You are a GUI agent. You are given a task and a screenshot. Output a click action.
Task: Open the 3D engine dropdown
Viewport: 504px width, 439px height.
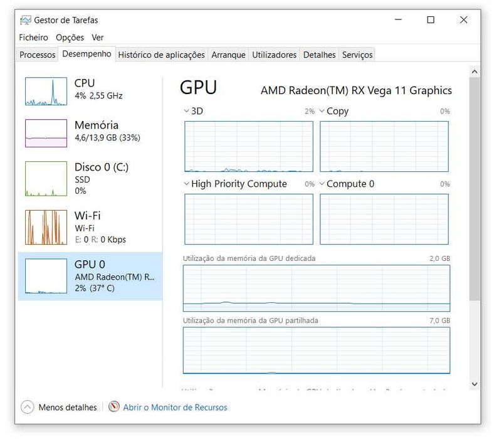coord(186,111)
